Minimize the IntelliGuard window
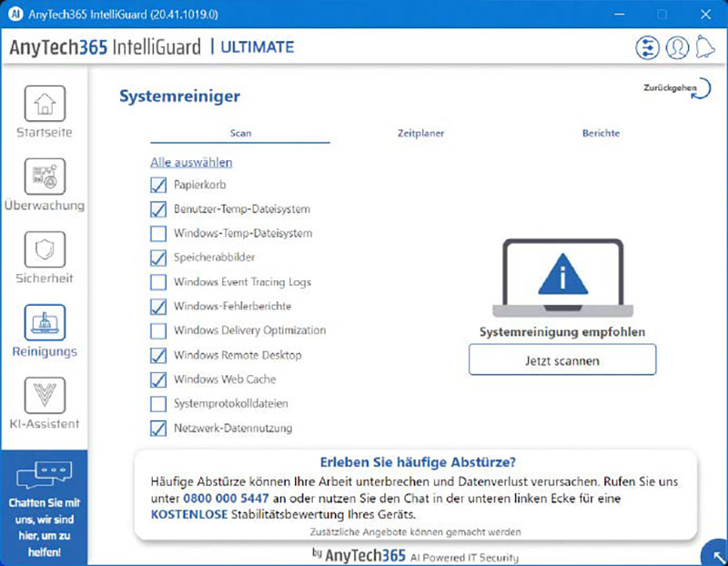 click(x=619, y=14)
